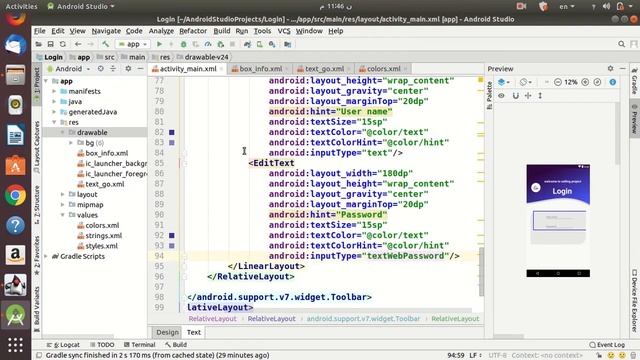
Task: Open the Activities overview
Action: click(x=21, y=6)
